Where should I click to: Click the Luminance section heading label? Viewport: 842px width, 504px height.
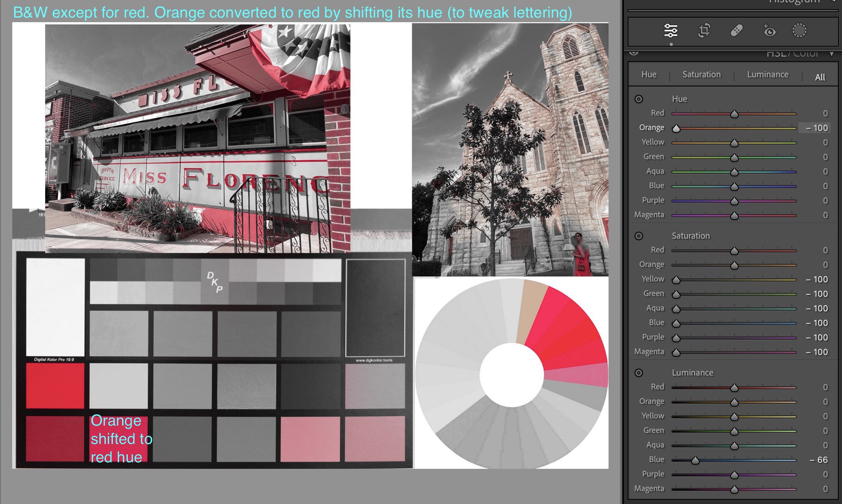point(692,373)
